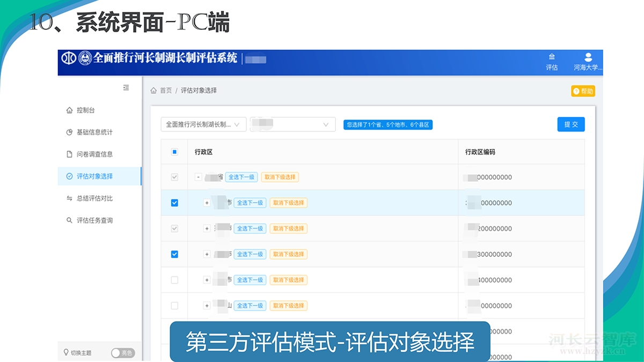
Task: Open 总结评估对比 in the sidebar menu
Action: pyautogui.click(x=100, y=198)
